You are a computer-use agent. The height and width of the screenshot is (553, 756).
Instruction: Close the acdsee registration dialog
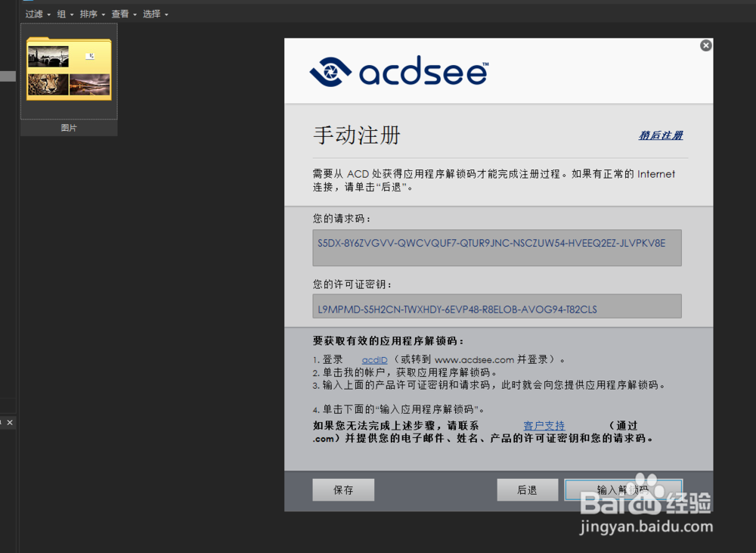706,45
